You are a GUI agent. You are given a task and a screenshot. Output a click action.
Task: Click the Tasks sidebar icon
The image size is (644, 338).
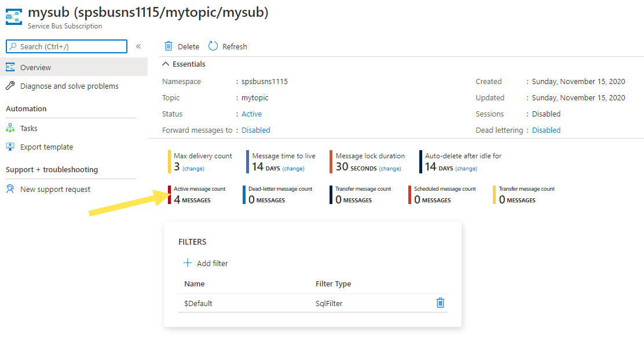coord(10,128)
